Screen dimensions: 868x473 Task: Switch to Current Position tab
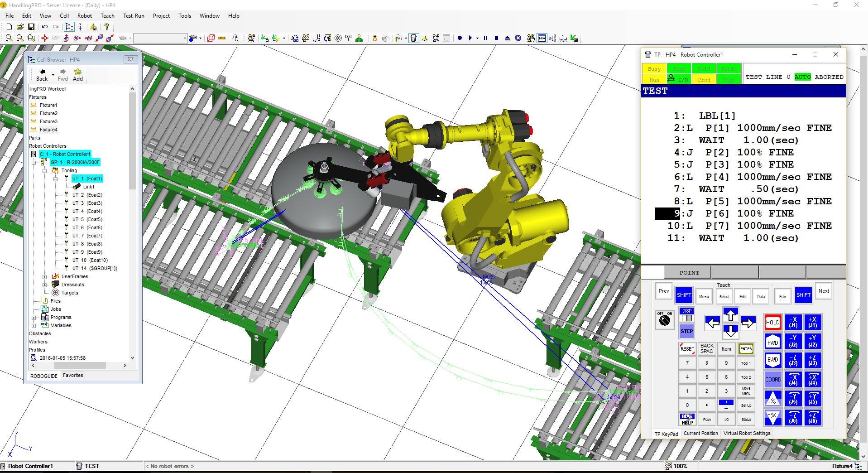(x=700, y=433)
